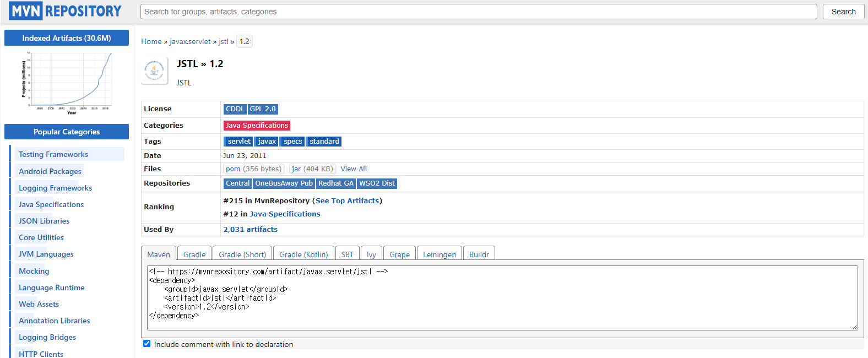Click inside the Maven dependency snippet textarea
Viewport: 868px width, 358px height.
(x=502, y=298)
